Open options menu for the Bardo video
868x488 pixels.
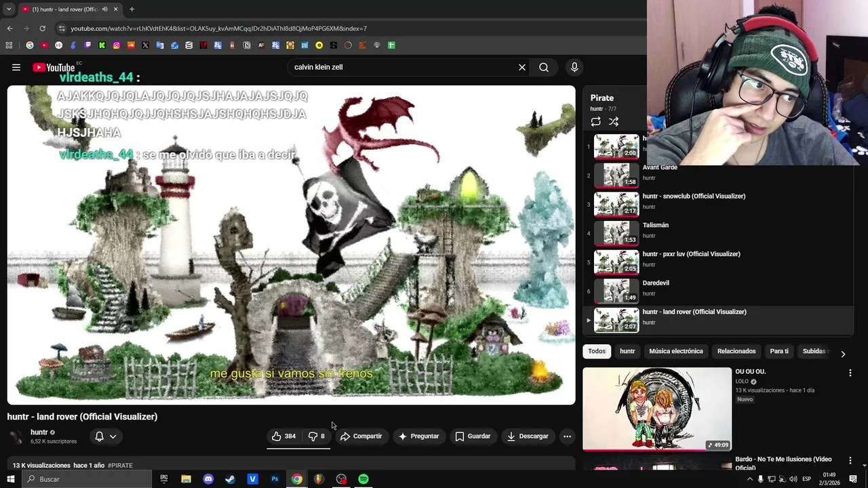850,461
